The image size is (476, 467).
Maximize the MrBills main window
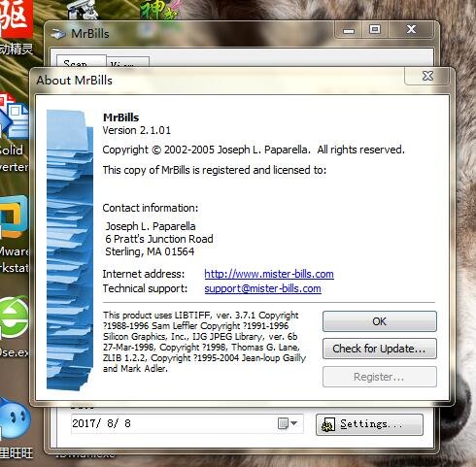tap(375, 30)
